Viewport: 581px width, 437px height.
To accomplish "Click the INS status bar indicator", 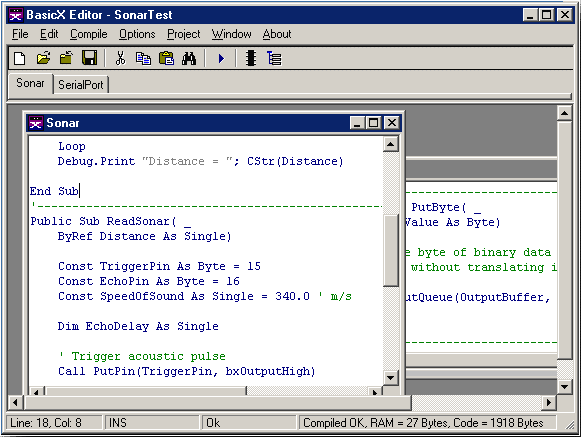I will [152, 423].
